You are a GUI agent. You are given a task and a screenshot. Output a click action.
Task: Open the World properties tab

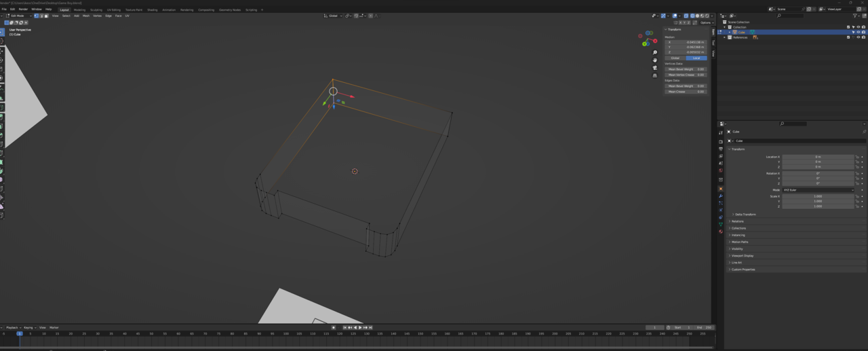tap(721, 171)
